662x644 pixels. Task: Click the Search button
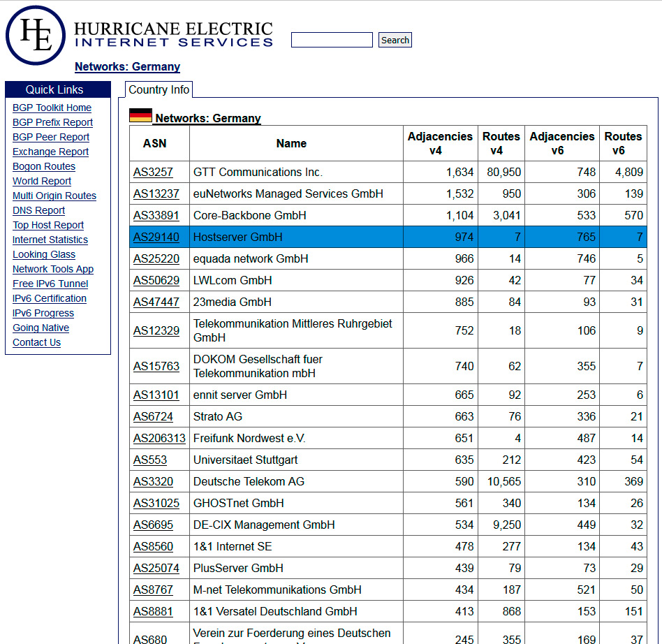coord(395,40)
